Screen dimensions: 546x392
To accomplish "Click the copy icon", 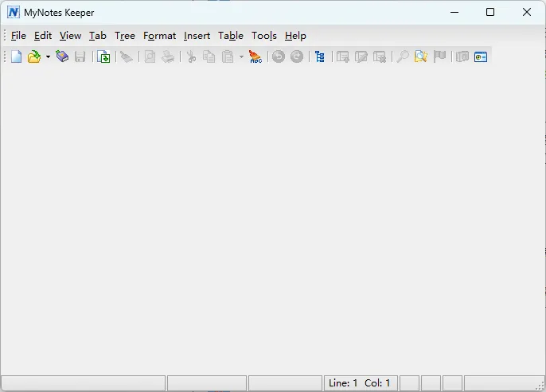I will pos(209,56).
